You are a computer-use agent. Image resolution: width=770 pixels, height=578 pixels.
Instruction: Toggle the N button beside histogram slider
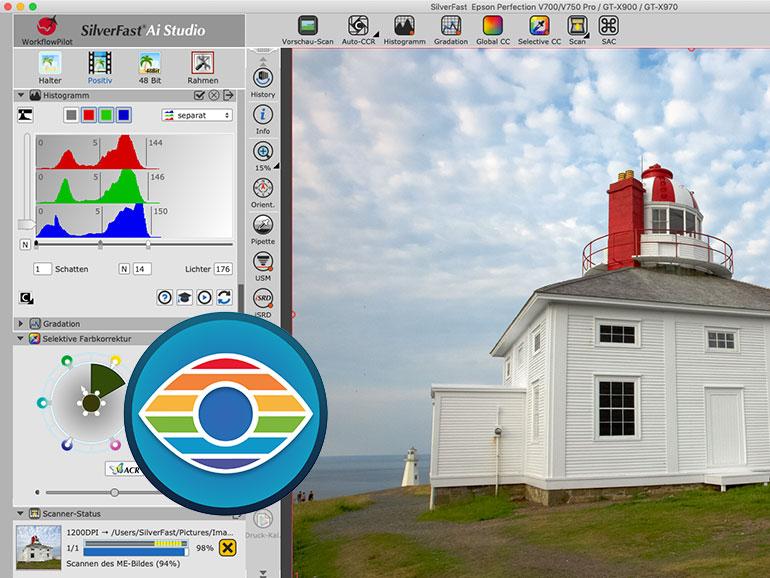coord(25,244)
